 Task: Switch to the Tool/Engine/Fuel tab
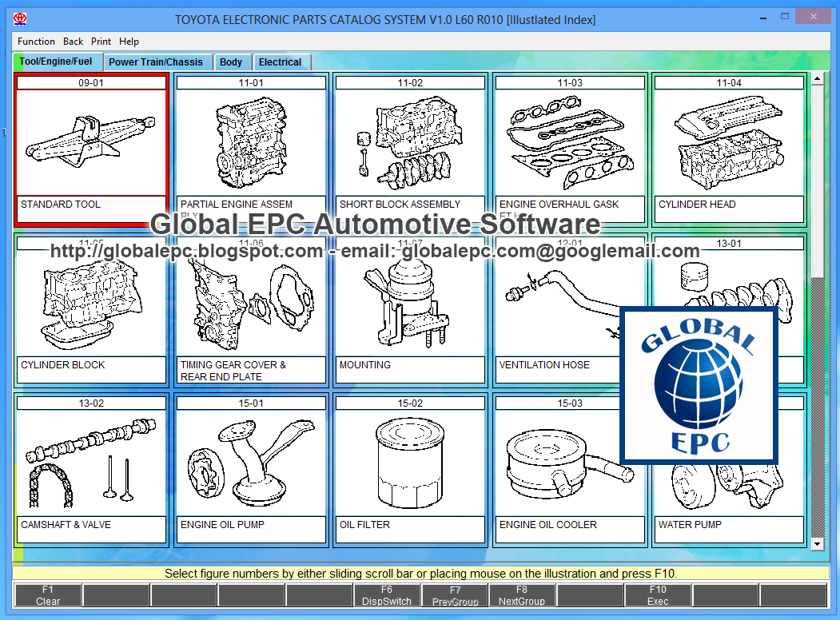tap(56, 62)
